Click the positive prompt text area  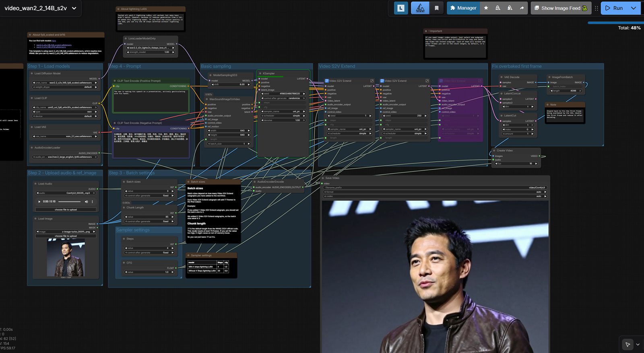click(151, 101)
